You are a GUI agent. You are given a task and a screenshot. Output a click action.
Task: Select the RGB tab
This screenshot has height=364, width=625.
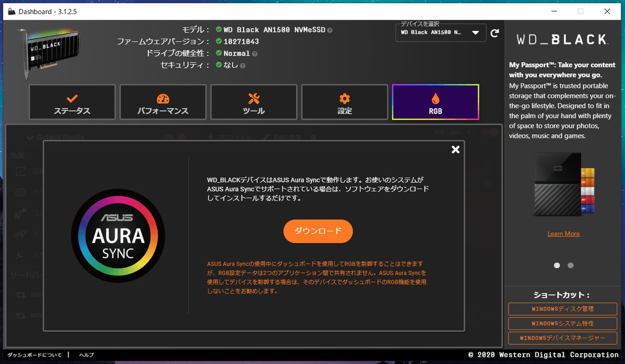[x=435, y=102]
